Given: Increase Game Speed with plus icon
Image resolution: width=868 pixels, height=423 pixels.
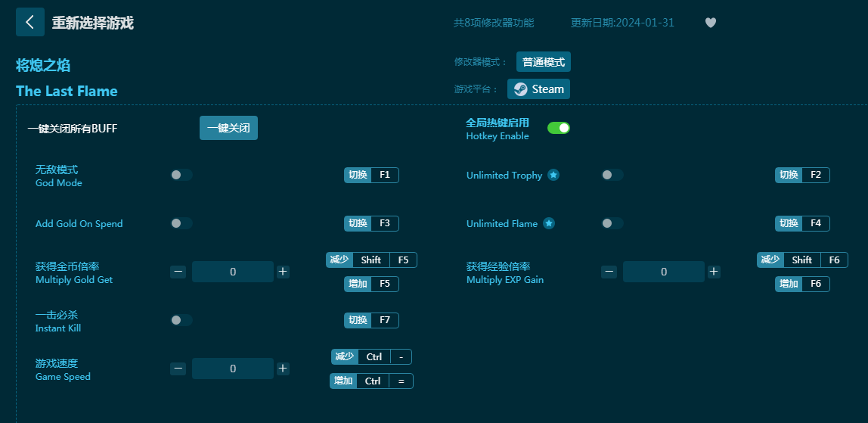Looking at the screenshot, I should coord(283,369).
